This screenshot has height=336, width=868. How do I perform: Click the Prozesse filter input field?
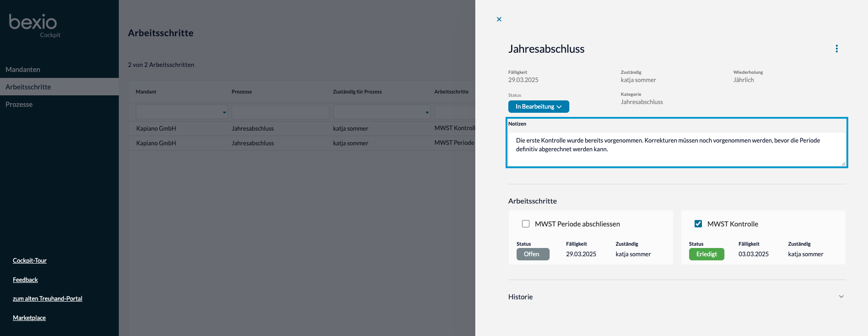click(x=280, y=112)
